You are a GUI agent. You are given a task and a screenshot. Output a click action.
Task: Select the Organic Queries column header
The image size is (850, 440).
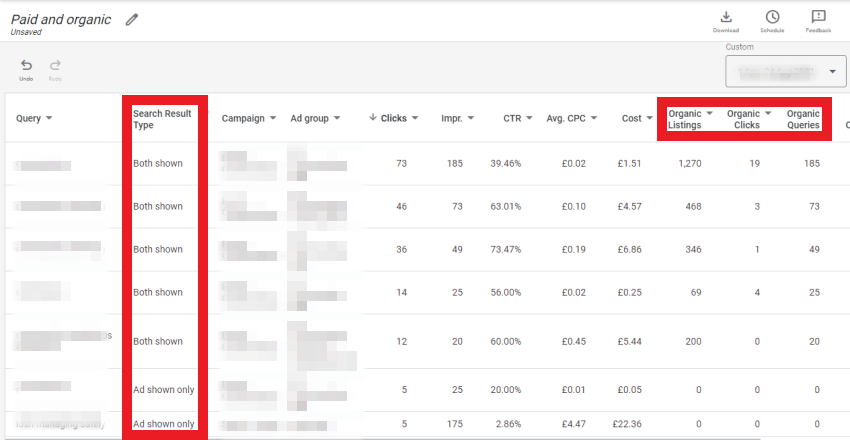[x=803, y=119]
